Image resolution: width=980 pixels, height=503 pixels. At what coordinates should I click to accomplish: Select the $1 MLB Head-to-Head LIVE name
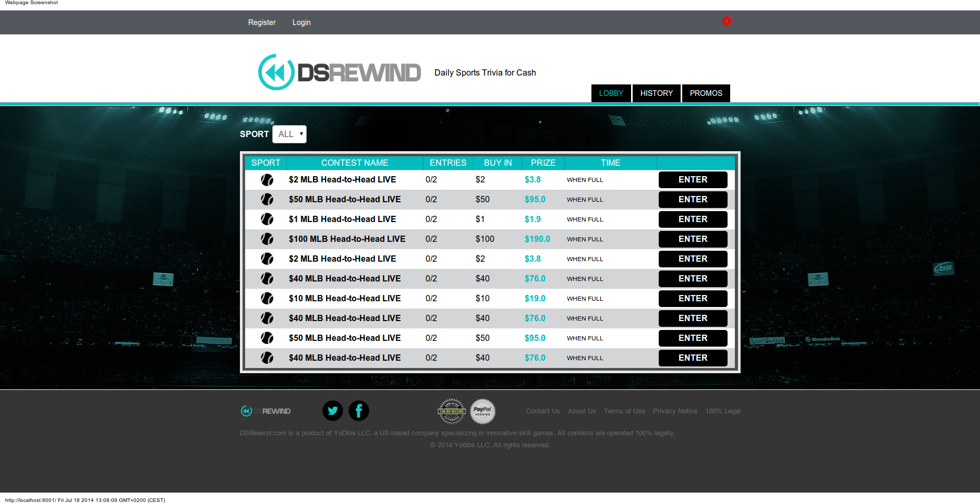click(x=342, y=219)
